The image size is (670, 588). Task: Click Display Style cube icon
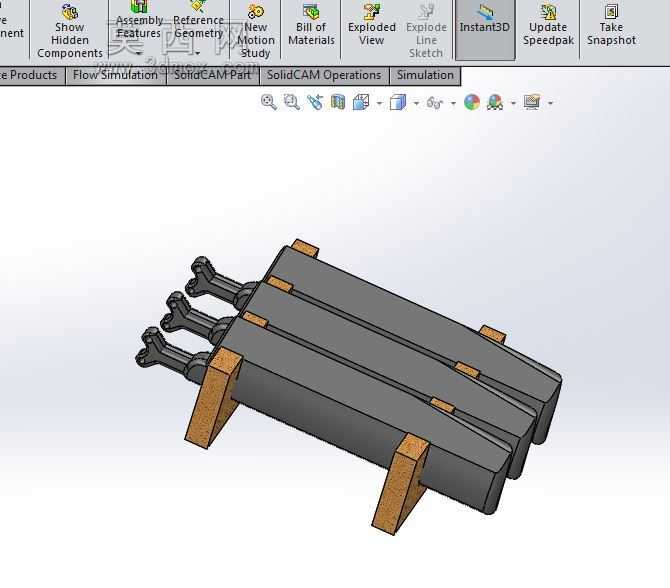(398, 103)
